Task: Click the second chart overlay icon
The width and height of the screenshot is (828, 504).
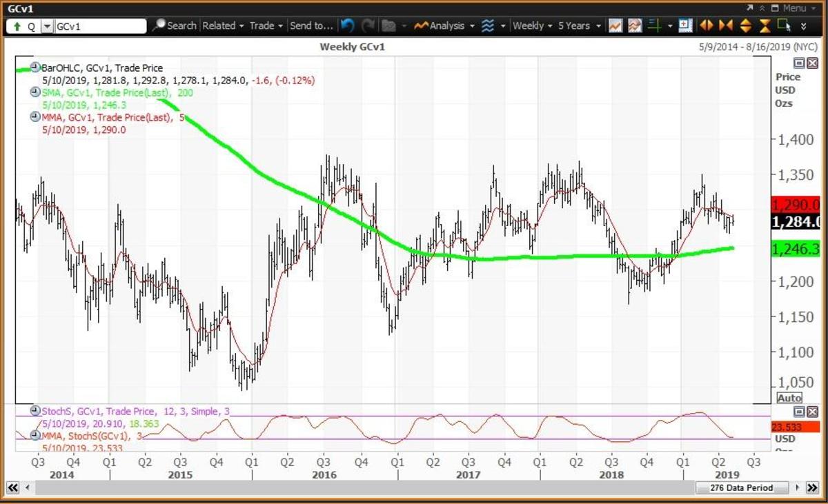Action: (x=635, y=26)
